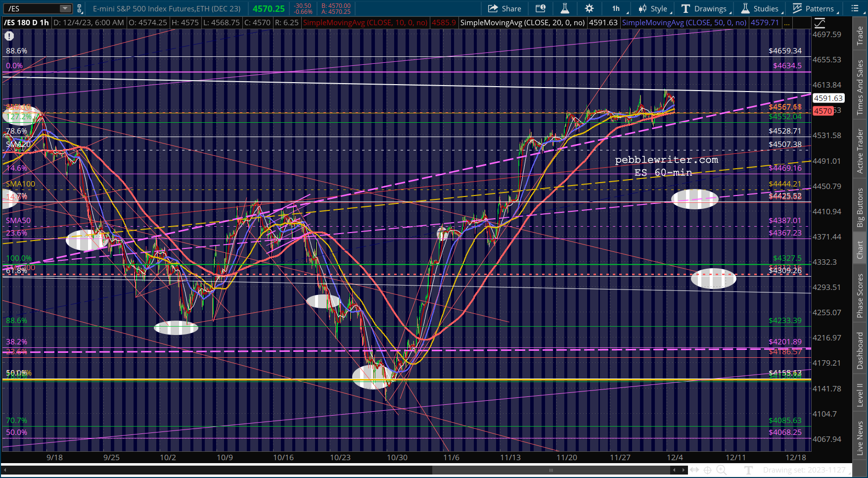The height and width of the screenshot is (478, 868).
Task: Click the $4387.01 level label
Action: click(x=785, y=221)
